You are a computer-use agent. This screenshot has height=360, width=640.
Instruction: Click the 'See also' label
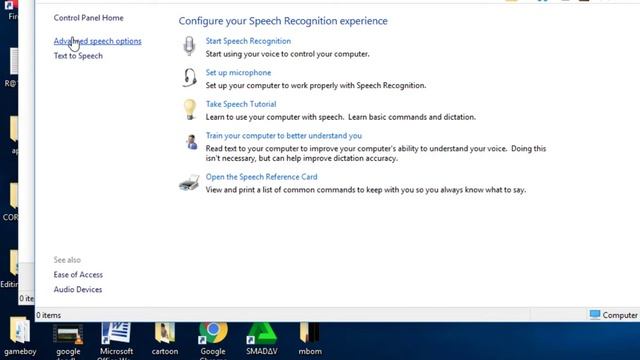pos(67,260)
